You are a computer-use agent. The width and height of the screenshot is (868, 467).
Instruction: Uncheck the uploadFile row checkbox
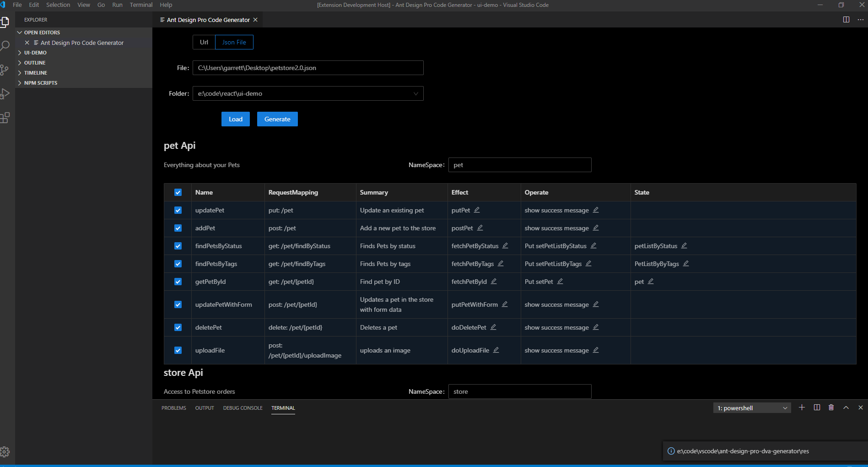click(178, 350)
